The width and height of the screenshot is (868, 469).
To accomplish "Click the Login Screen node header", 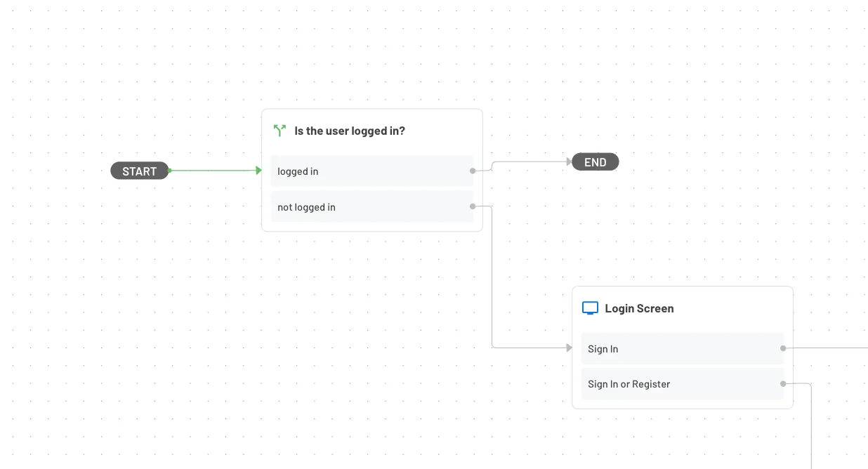I will 640,308.
